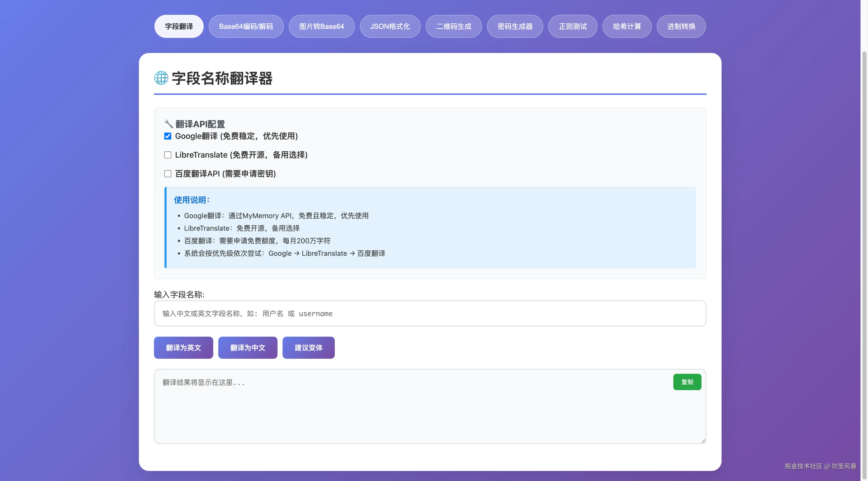Open the 图片转Base64 tool

click(x=321, y=26)
